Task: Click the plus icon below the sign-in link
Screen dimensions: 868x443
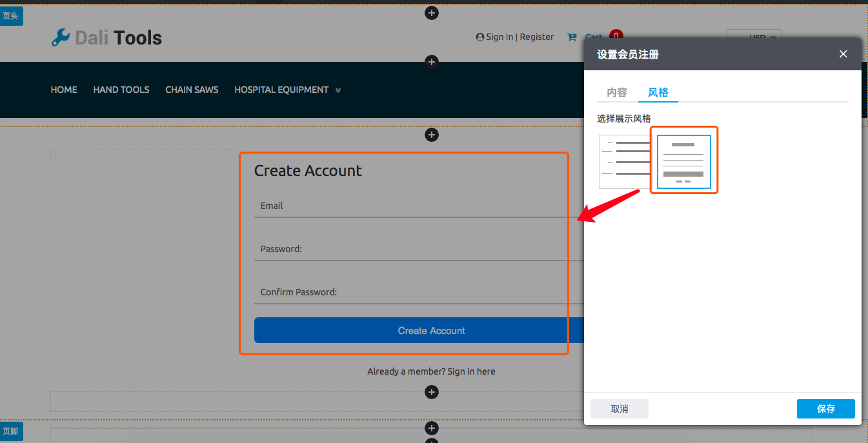Action: tap(432, 392)
